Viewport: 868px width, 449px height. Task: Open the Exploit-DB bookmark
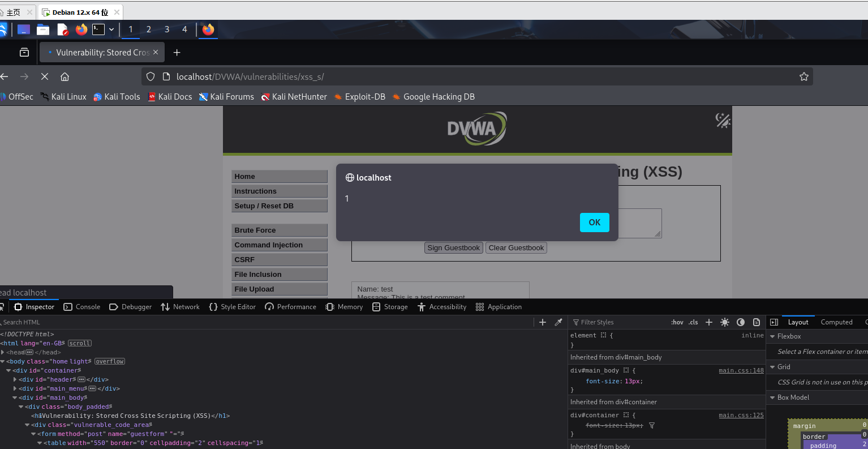pyautogui.click(x=359, y=97)
